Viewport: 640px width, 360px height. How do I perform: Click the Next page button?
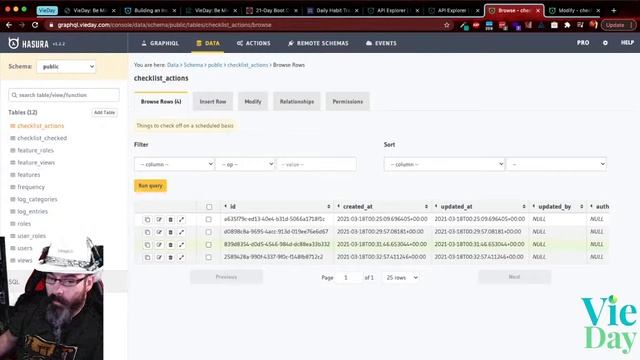(514, 277)
